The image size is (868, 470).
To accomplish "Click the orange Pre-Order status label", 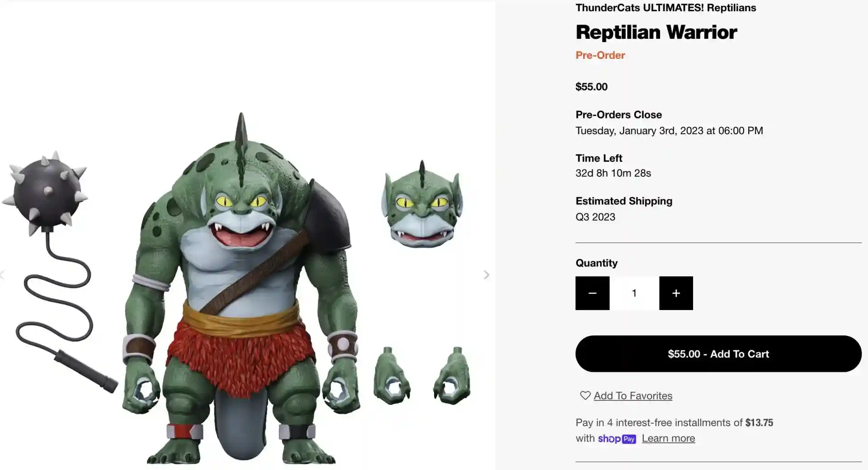I will 600,55.
